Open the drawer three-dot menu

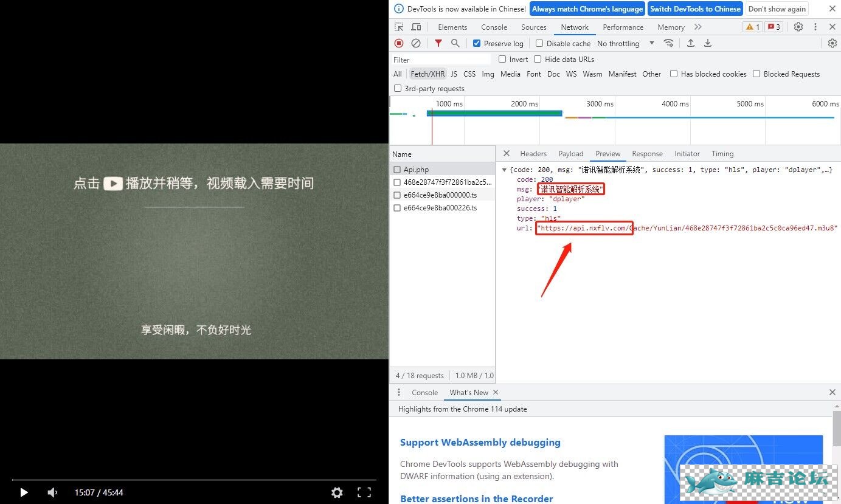[x=399, y=392]
